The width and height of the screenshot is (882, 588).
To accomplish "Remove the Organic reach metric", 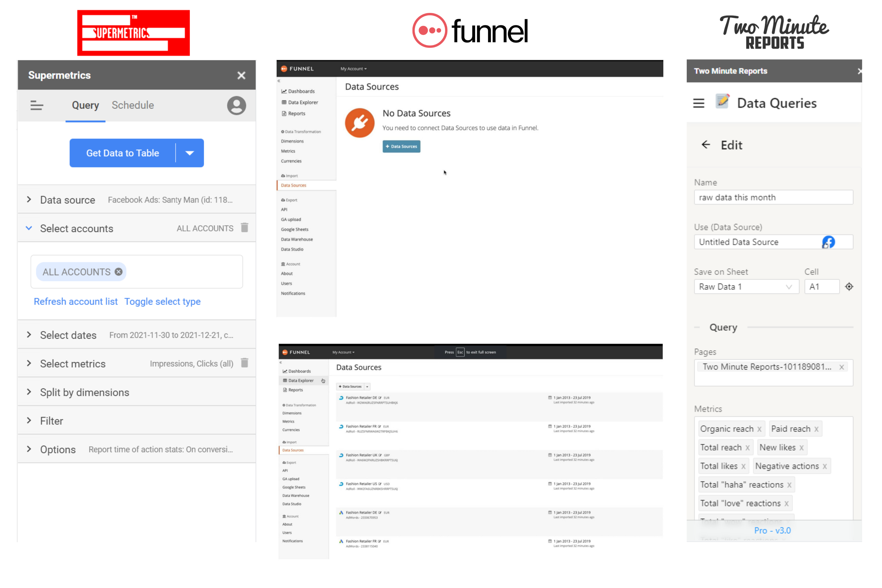I will pyautogui.click(x=759, y=429).
